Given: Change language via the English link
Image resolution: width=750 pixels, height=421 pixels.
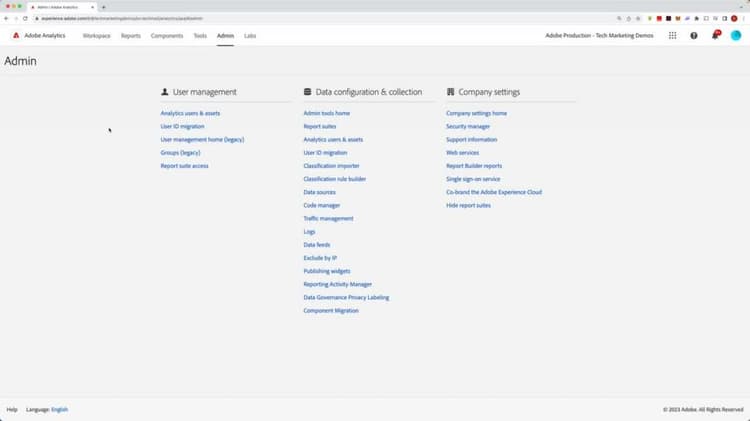Looking at the screenshot, I should 59,410.
